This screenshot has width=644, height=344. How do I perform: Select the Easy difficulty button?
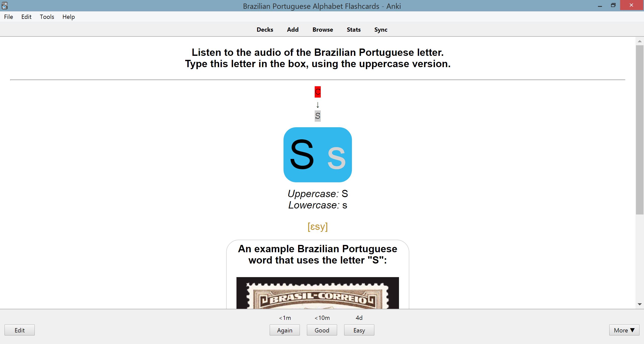[x=359, y=330]
